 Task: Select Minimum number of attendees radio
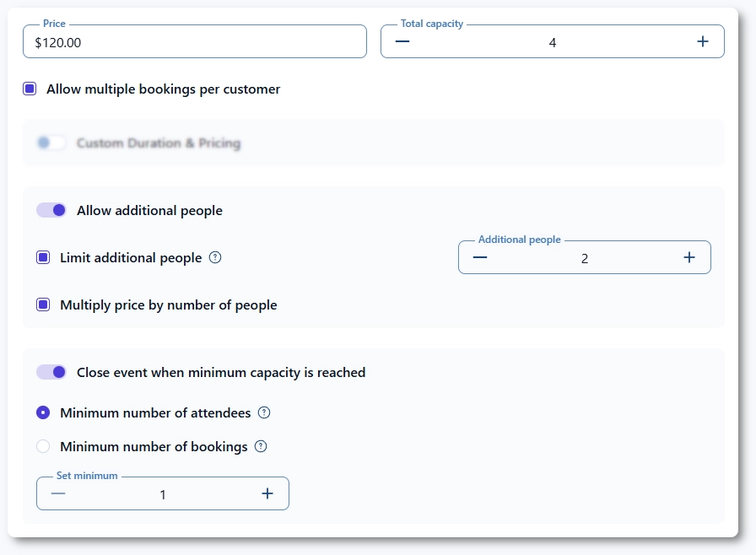43,413
